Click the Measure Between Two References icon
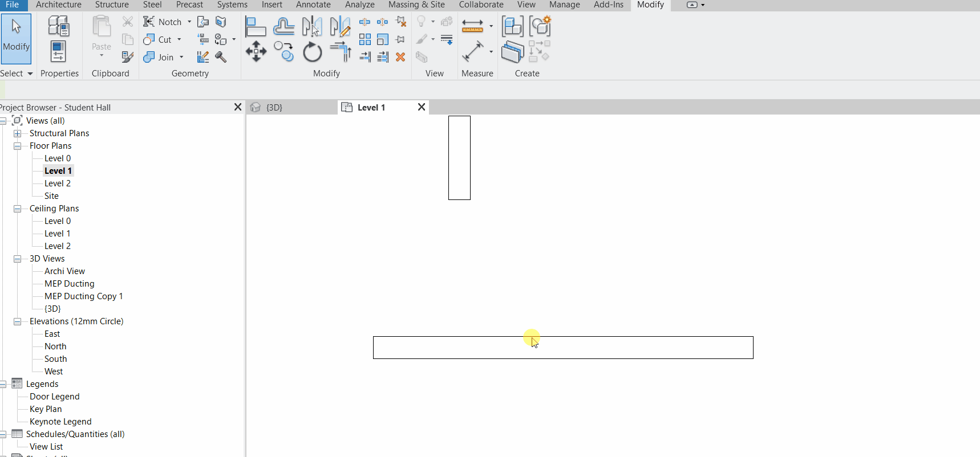 472,51
